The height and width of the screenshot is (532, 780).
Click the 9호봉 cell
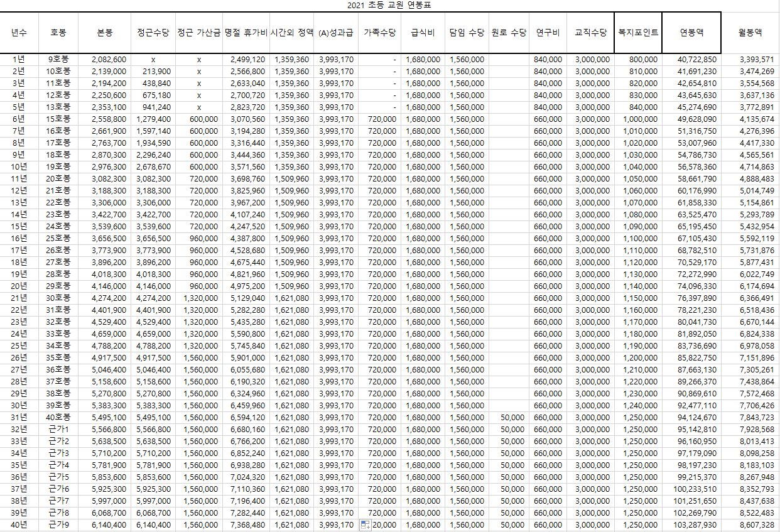coord(58,59)
